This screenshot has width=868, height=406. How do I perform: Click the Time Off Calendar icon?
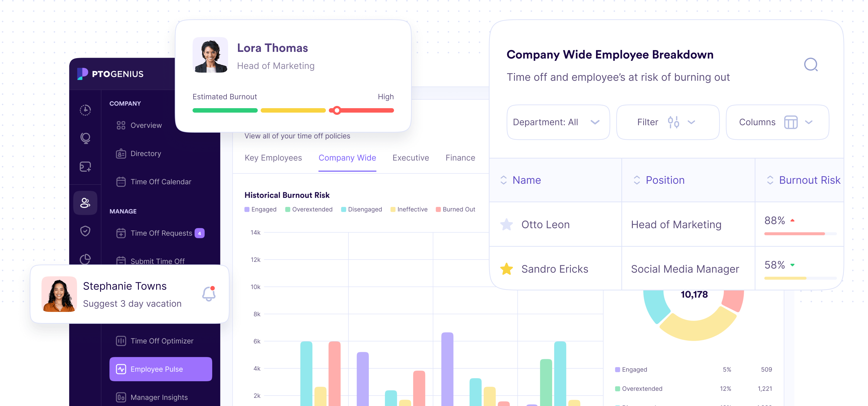(121, 182)
